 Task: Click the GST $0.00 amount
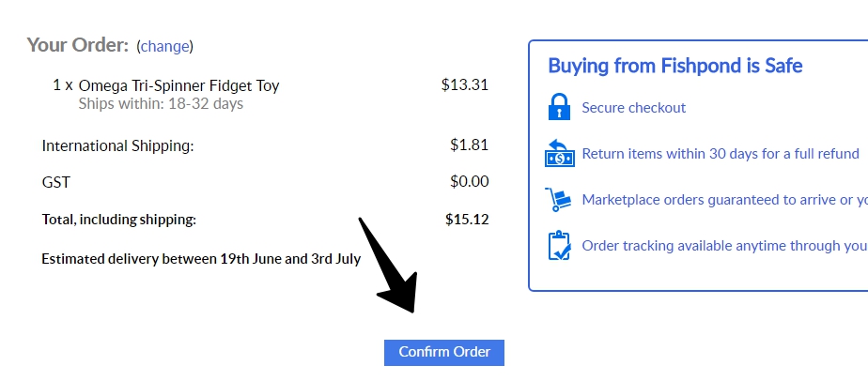(x=470, y=182)
